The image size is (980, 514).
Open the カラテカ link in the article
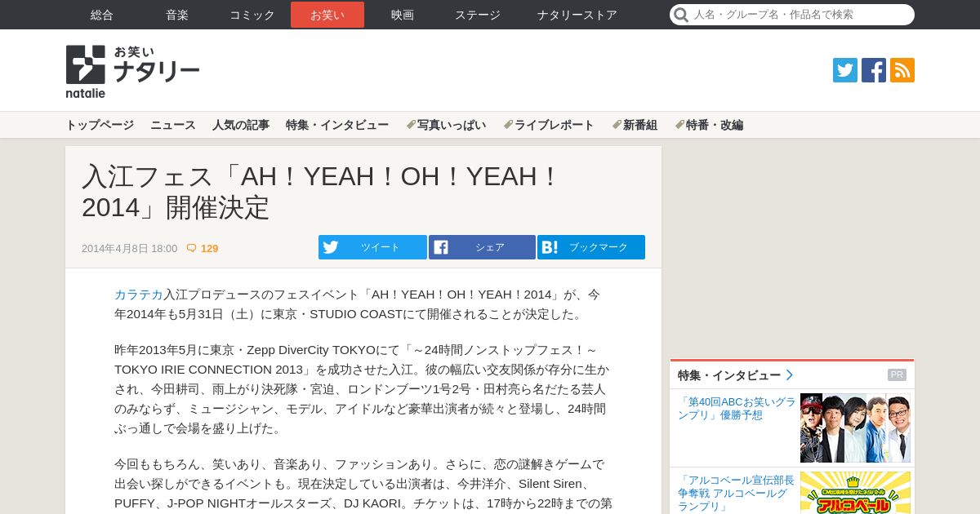(139, 295)
